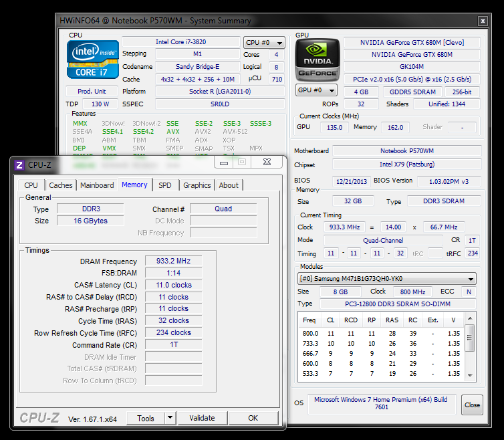Click the CAS# Latency 11.0 clocks field

[x=174, y=285]
